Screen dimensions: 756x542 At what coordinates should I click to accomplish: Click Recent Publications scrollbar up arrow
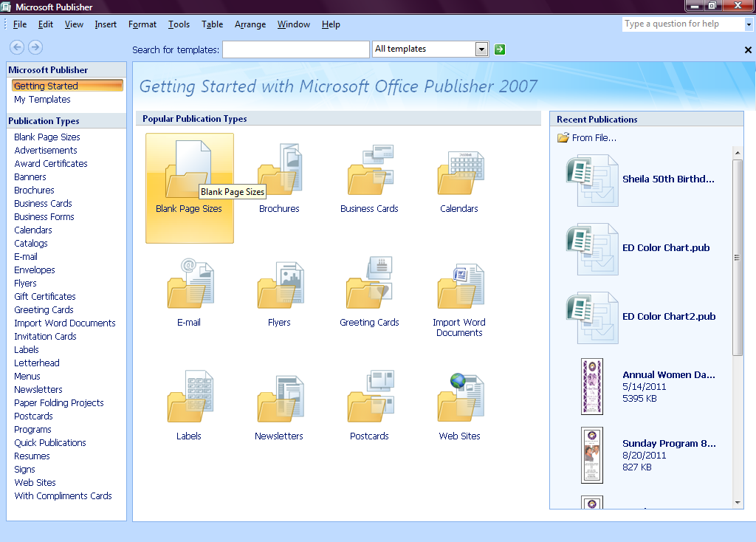point(738,153)
